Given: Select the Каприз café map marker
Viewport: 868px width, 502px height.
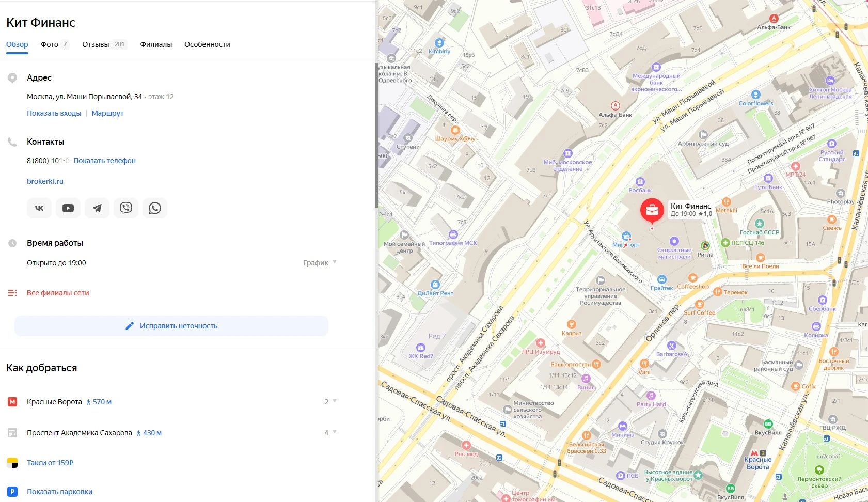Looking at the screenshot, I should pos(571,324).
